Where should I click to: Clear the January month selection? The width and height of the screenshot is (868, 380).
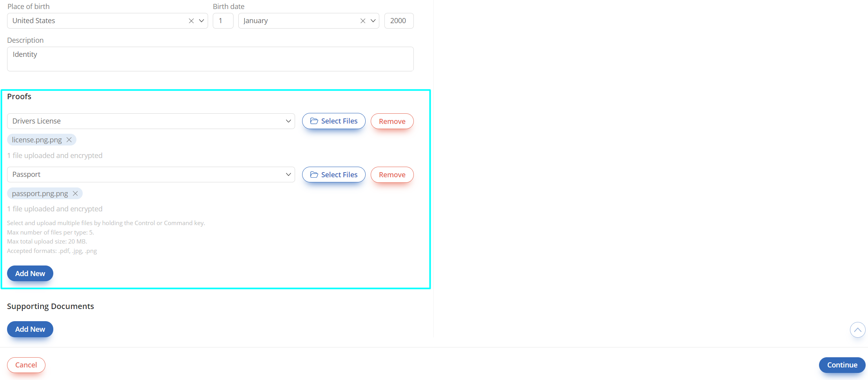point(363,21)
